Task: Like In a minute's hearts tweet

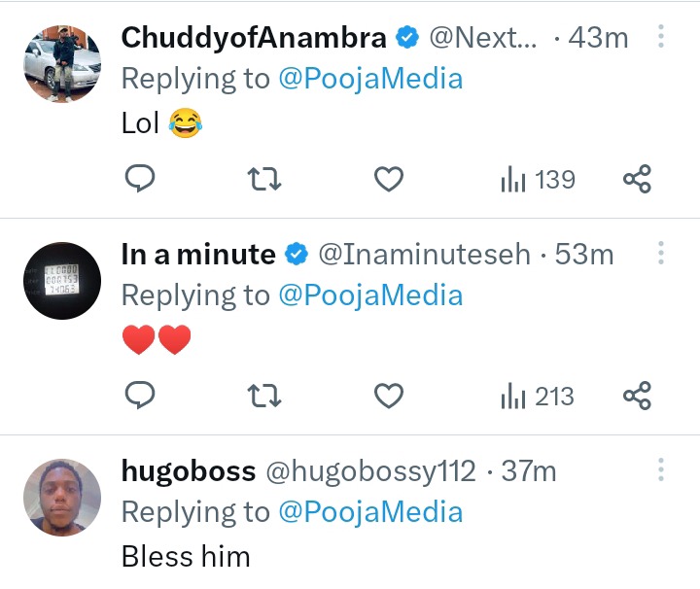Action: (x=389, y=397)
